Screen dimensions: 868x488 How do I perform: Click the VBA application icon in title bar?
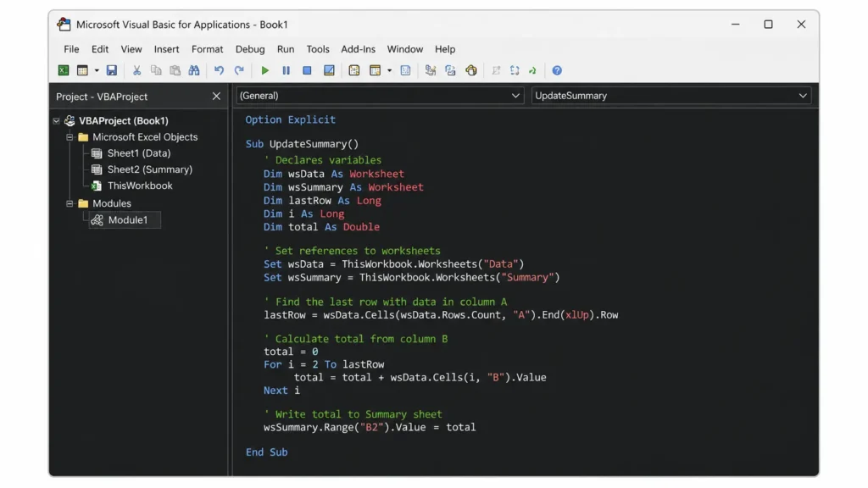pos(64,25)
